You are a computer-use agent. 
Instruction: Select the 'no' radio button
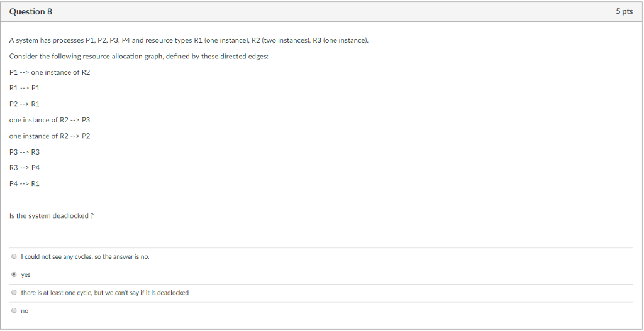[14, 311]
